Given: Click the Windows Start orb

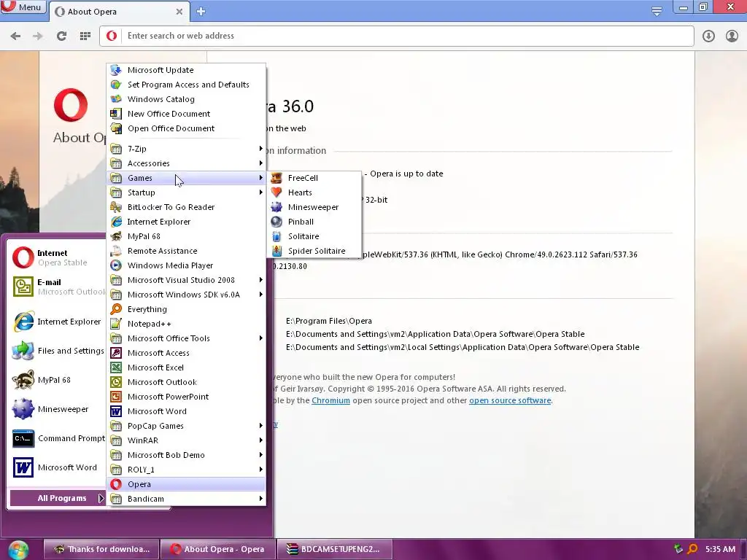Looking at the screenshot, I should coord(18,550).
